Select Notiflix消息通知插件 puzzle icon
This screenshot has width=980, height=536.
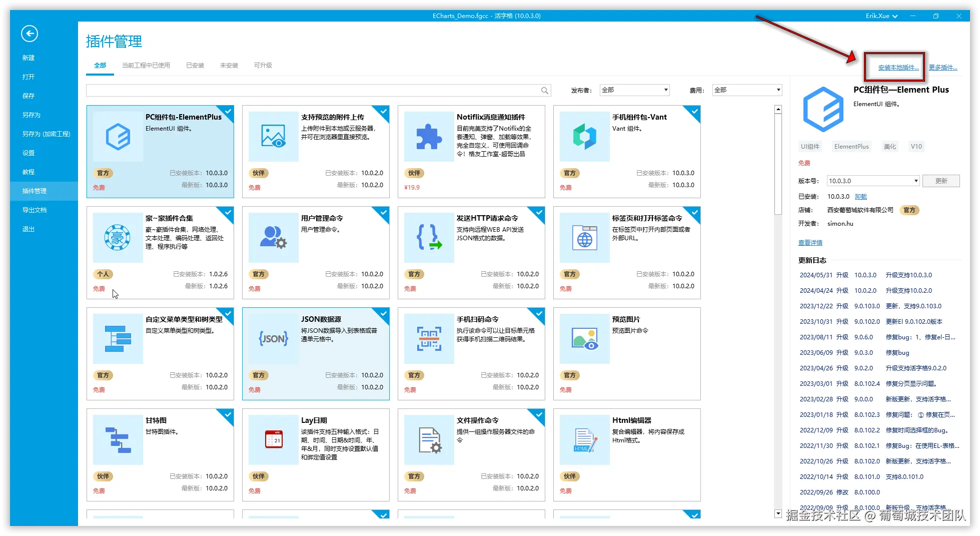tap(429, 137)
